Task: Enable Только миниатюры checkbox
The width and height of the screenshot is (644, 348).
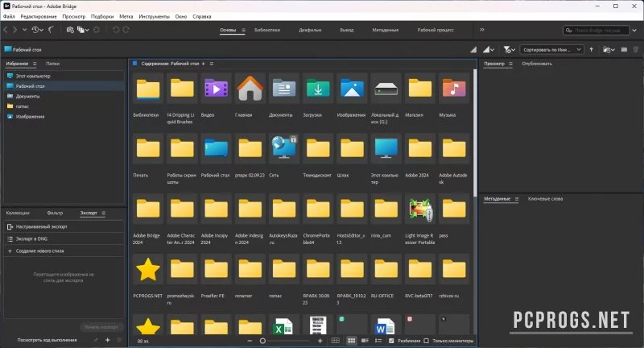Action: click(427, 341)
